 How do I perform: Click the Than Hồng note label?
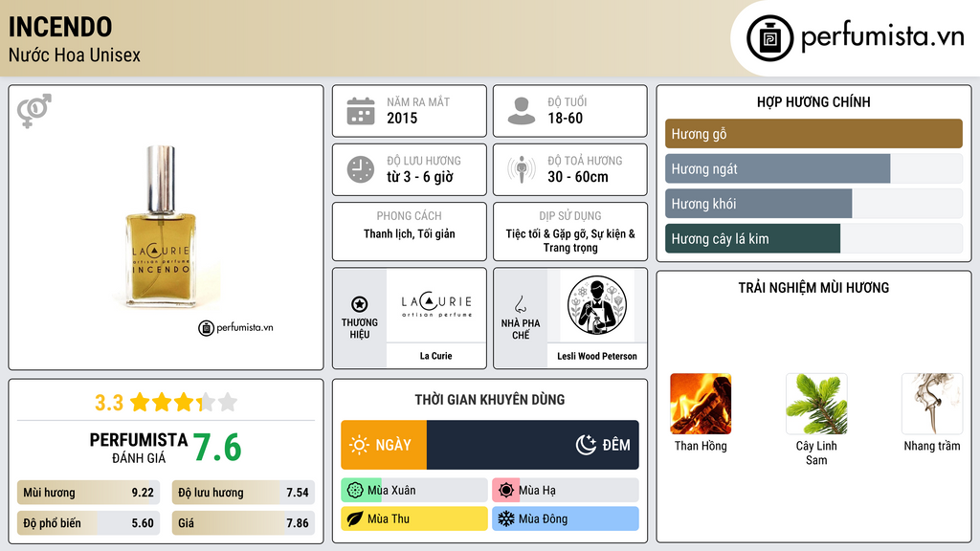coord(701,446)
